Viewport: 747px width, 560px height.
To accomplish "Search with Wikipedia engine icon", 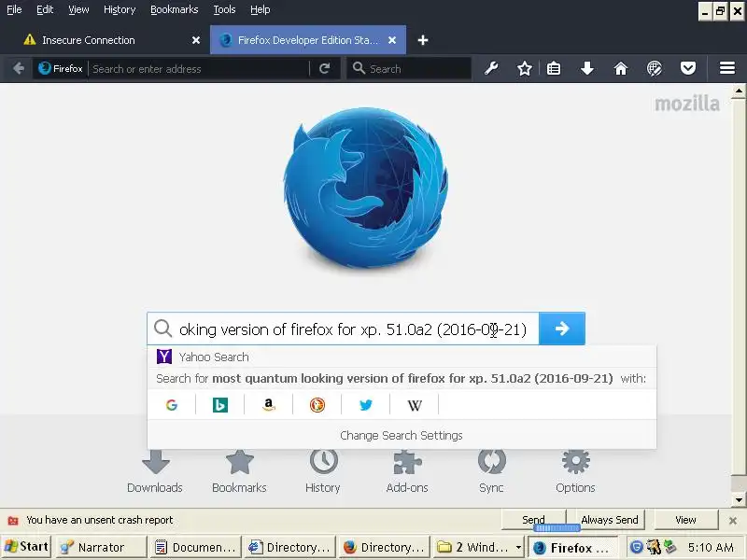I will 415,405.
